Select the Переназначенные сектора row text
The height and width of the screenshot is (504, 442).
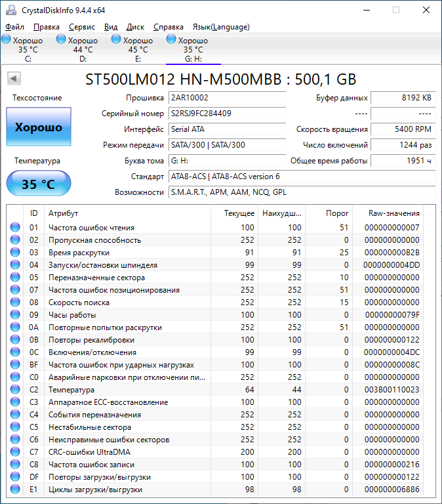(96, 278)
